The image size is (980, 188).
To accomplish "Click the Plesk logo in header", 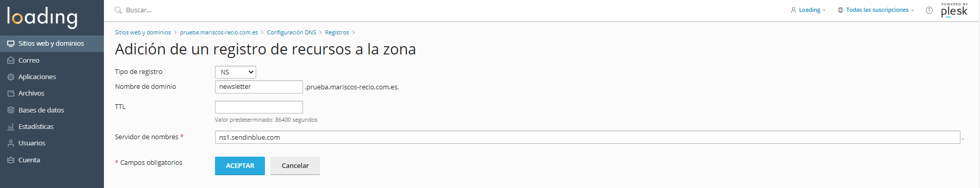I will [954, 10].
